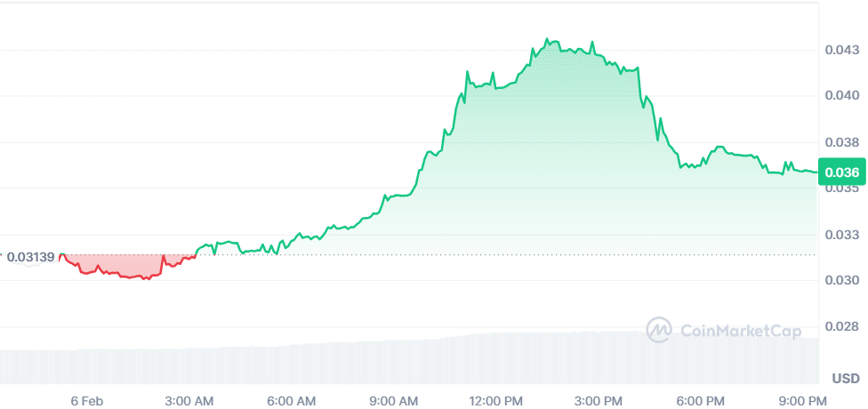
Task: Click the CoinMarketCap logo icon in watermark
Action: (658, 330)
